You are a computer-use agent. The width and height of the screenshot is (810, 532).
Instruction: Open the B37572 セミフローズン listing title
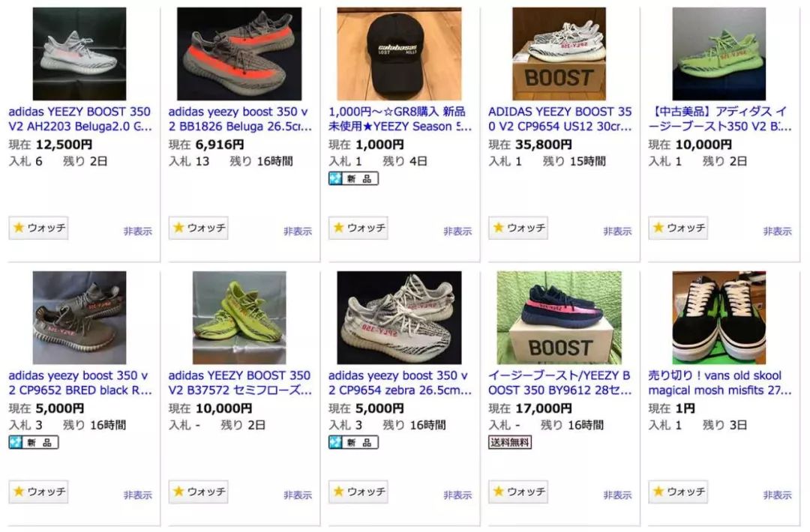(x=239, y=383)
